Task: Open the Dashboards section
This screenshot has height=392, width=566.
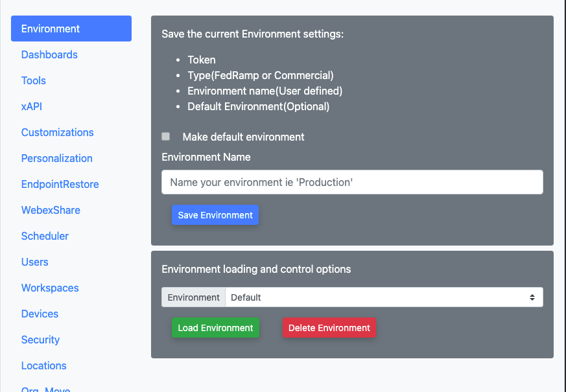Action: pyautogui.click(x=49, y=54)
